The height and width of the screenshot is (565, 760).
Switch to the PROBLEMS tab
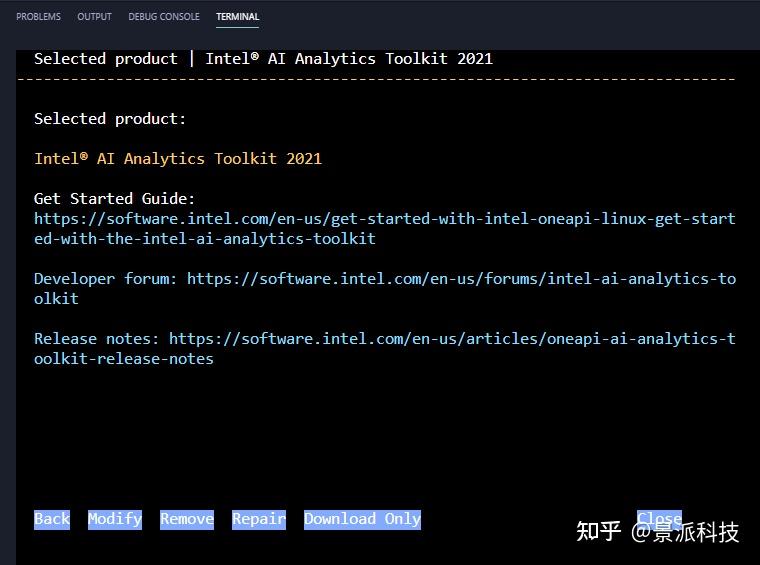(38, 17)
